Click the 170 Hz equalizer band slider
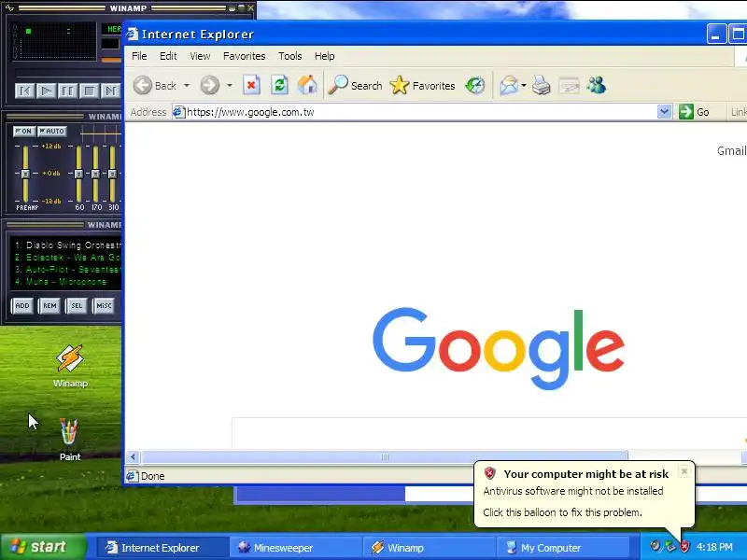 pyautogui.click(x=95, y=174)
